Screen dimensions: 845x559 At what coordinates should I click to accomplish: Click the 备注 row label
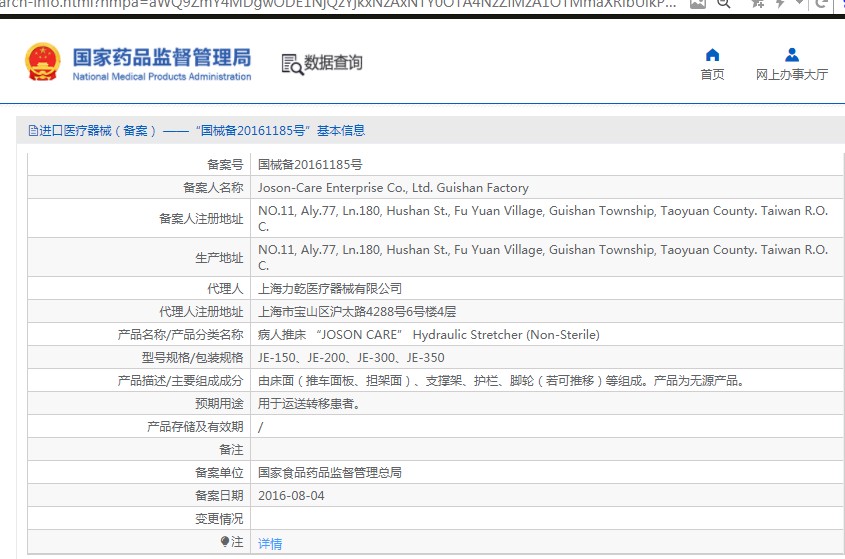231,450
